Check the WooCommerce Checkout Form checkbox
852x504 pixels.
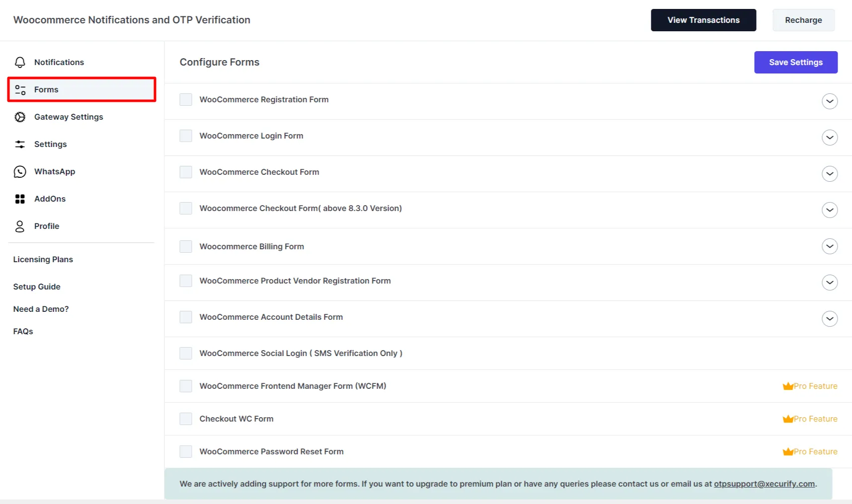(x=186, y=172)
